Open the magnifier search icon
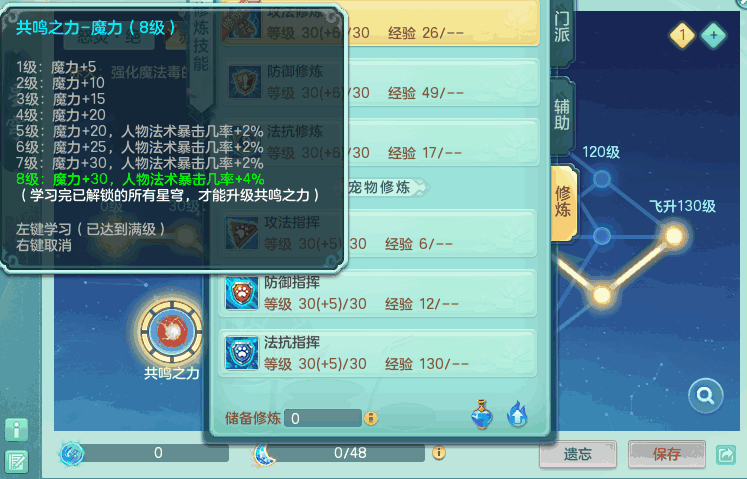Image resolution: width=747 pixels, height=479 pixels. [706, 395]
